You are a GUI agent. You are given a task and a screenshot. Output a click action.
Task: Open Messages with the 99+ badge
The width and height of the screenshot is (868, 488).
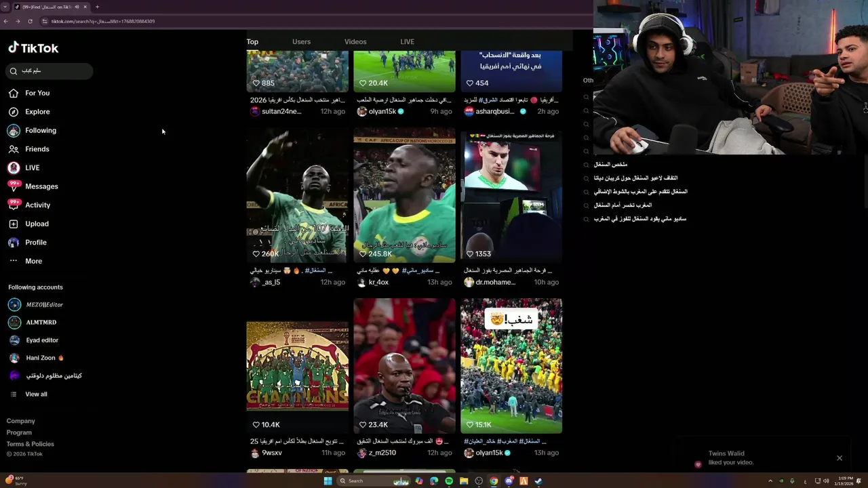[x=33, y=186]
